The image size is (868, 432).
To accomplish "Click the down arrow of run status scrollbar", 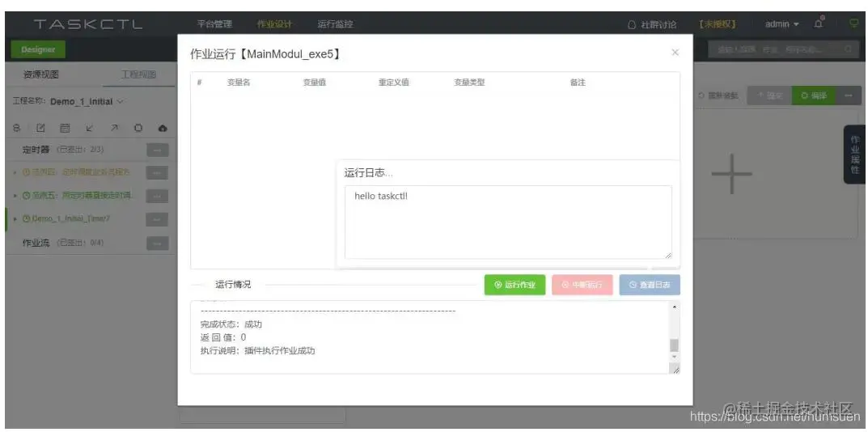I will 674,358.
